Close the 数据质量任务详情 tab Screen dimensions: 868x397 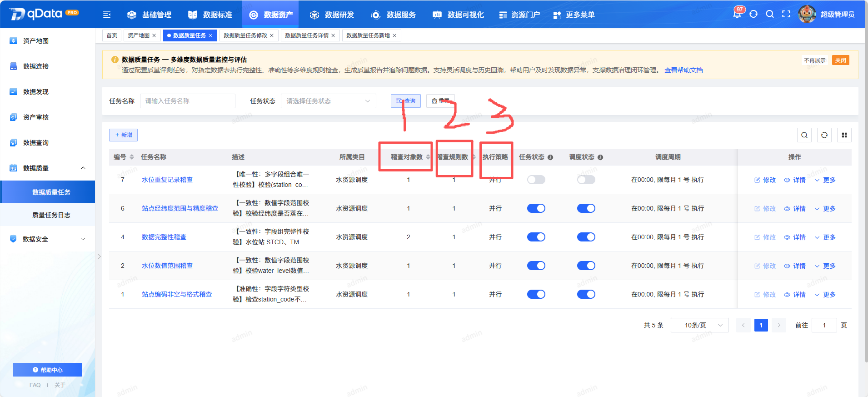click(x=333, y=35)
